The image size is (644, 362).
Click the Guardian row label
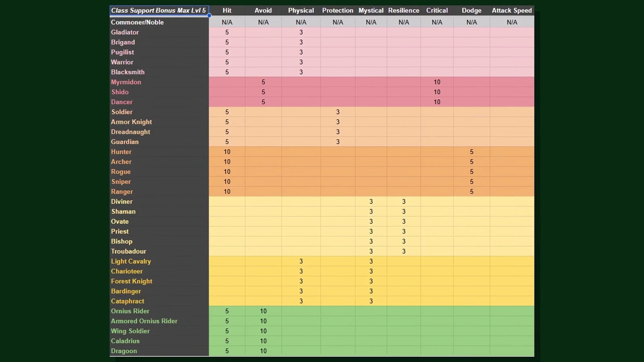[125, 142]
